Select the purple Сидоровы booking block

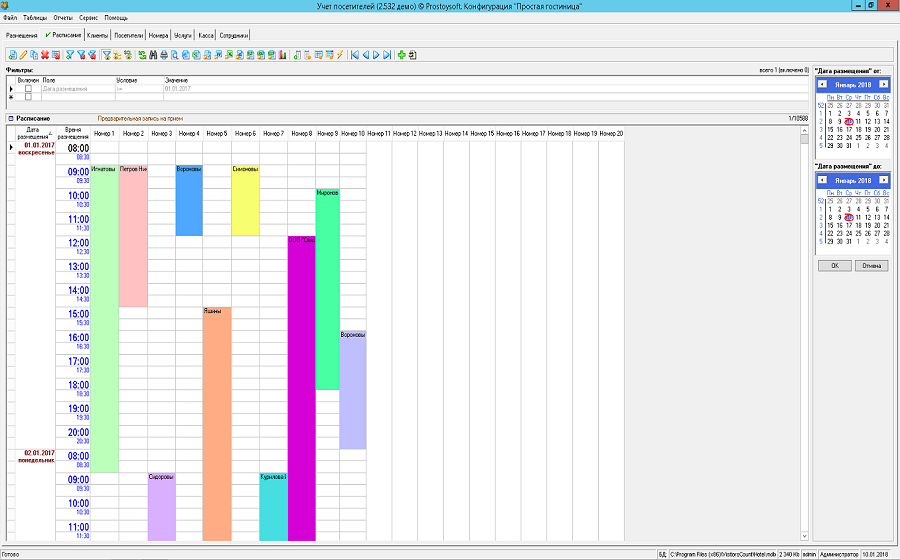161,507
